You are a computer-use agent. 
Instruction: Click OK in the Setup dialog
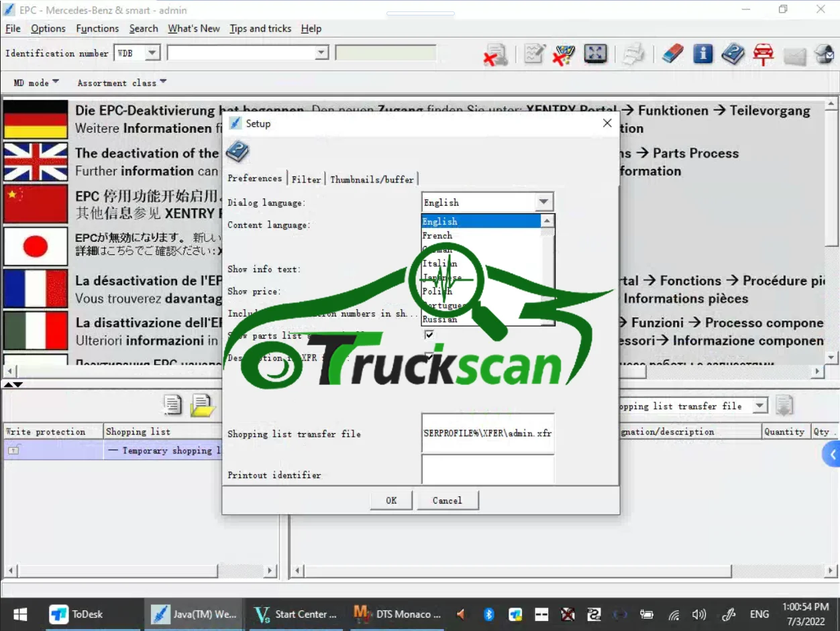click(x=391, y=500)
